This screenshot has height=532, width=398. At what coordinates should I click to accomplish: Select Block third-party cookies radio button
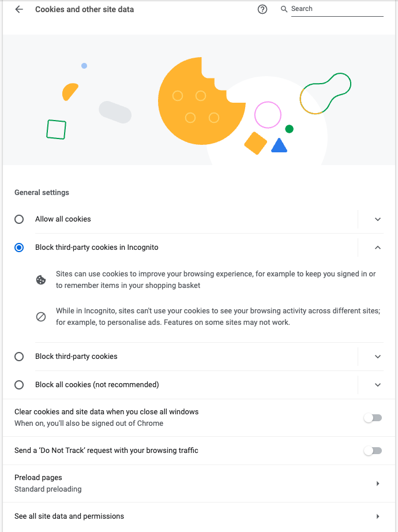(x=19, y=357)
